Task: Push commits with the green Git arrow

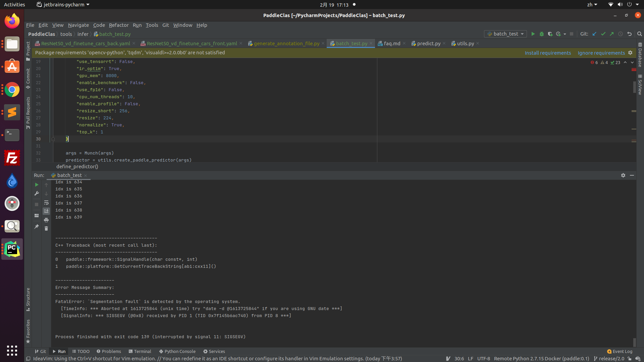Action: pos(612,34)
